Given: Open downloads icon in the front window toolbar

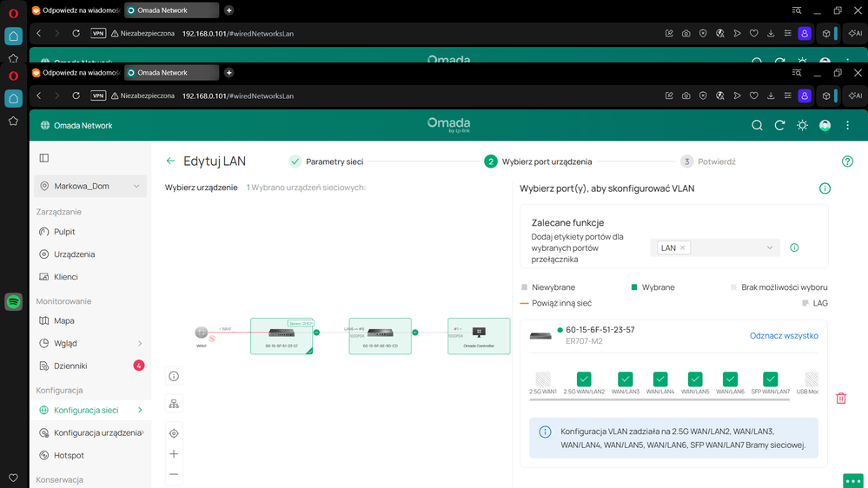Looking at the screenshot, I should 771,96.
